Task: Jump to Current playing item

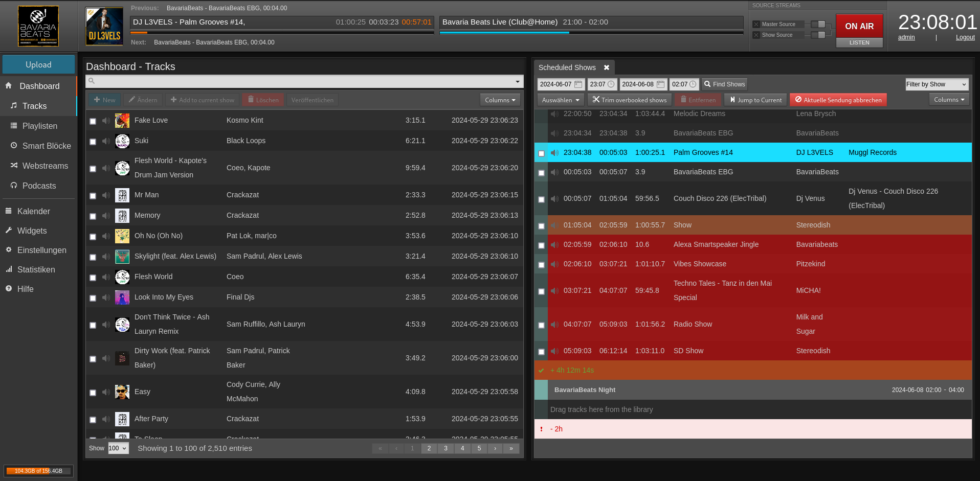Action: pyautogui.click(x=755, y=100)
